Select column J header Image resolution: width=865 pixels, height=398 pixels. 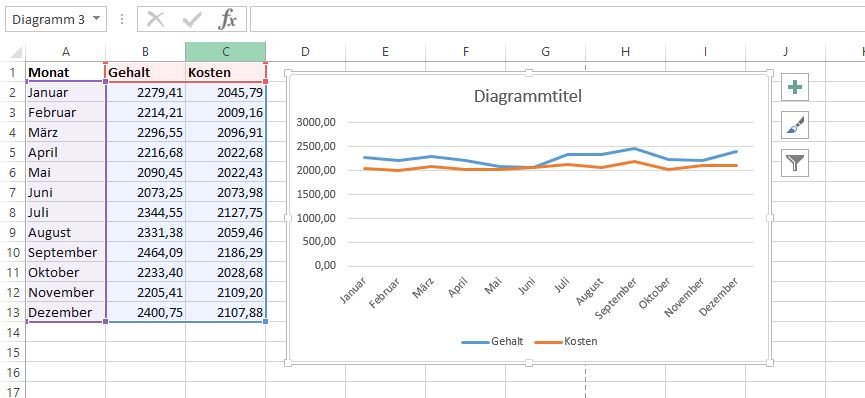[x=786, y=52]
